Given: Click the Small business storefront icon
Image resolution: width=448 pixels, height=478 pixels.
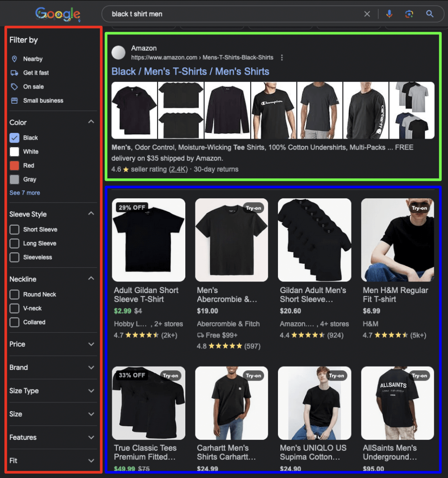Looking at the screenshot, I should click(15, 100).
